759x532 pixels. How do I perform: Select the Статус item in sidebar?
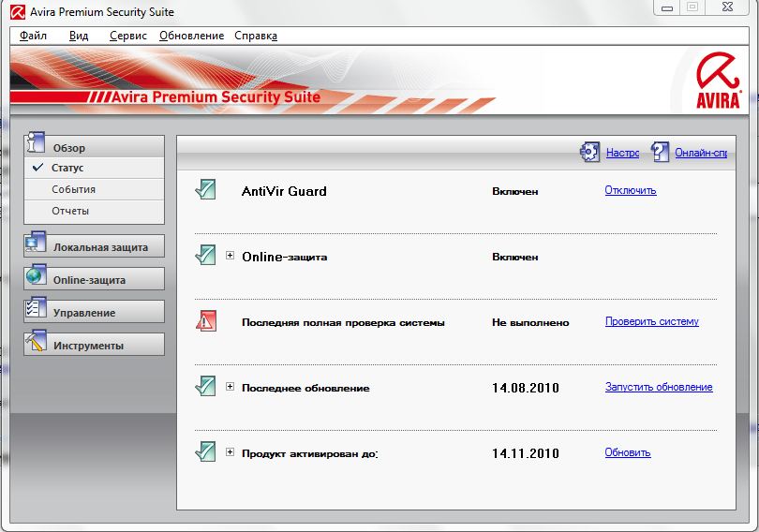(94, 168)
